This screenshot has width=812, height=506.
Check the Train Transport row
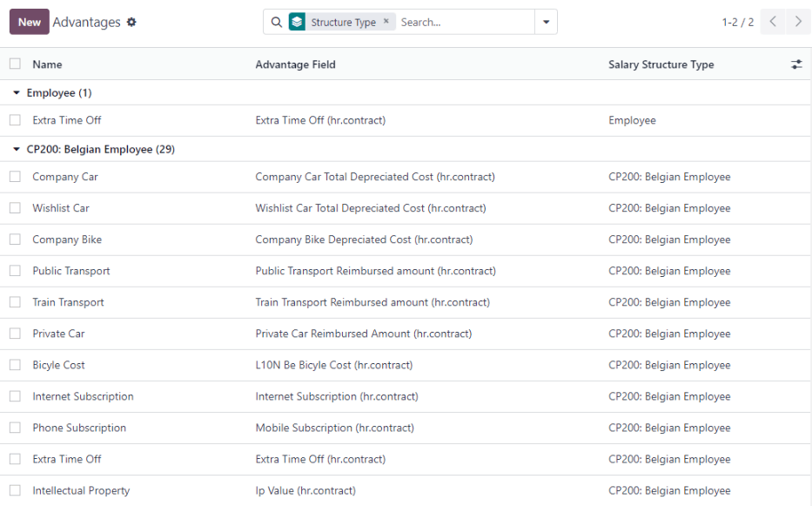15,302
